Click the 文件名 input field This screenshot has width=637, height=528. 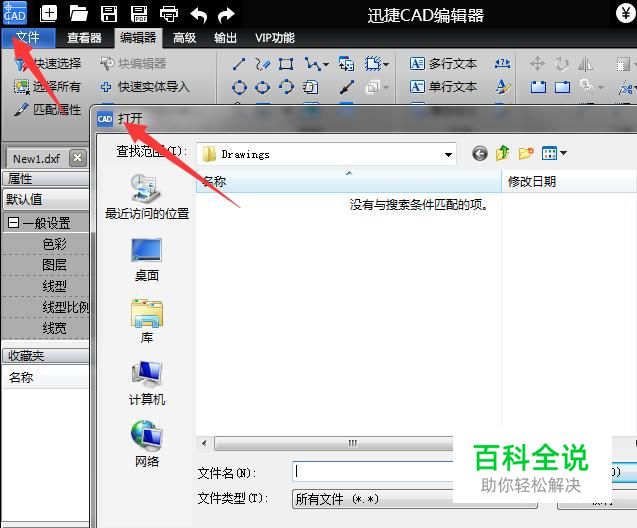[373, 472]
